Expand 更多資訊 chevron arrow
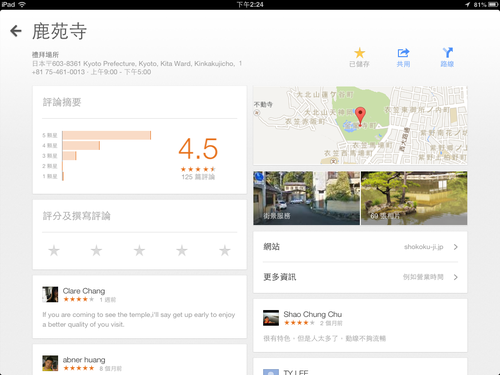The height and width of the screenshot is (375, 500). [456, 277]
